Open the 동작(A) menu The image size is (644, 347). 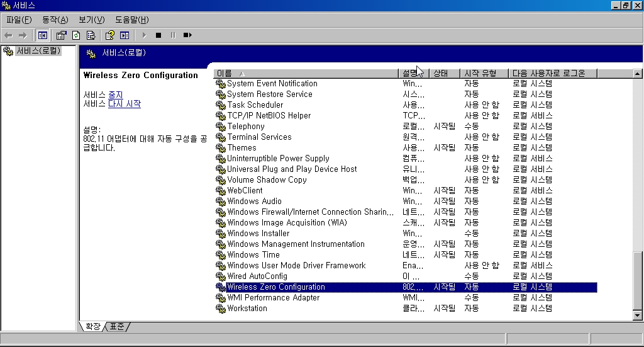55,20
